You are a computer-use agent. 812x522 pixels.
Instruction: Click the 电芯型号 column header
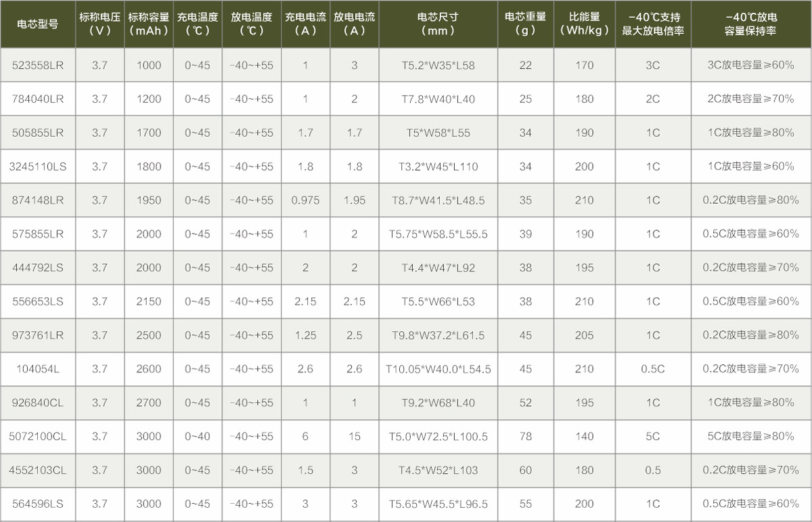(x=38, y=24)
